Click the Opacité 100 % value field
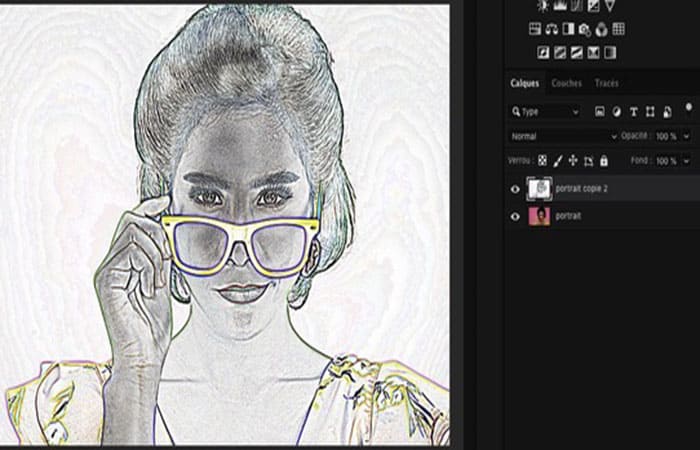This screenshot has height=450, width=700. coord(666,136)
